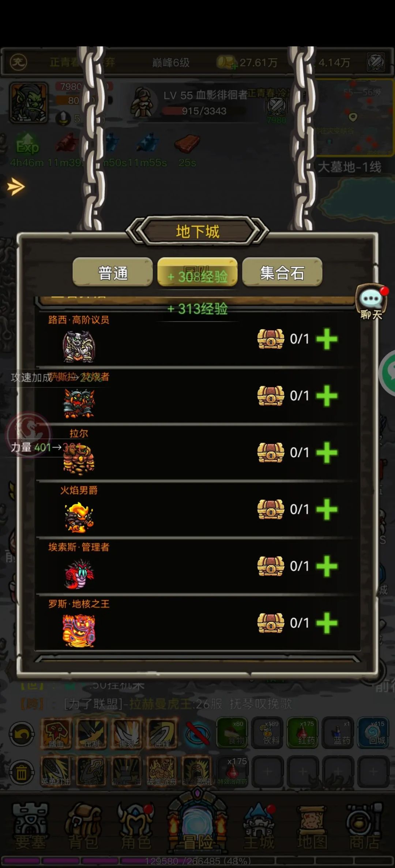Tap the chest icon in 罗斯·地核之王 row
The height and width of the screenshot is (868, 395).
(x=271, y=623)
